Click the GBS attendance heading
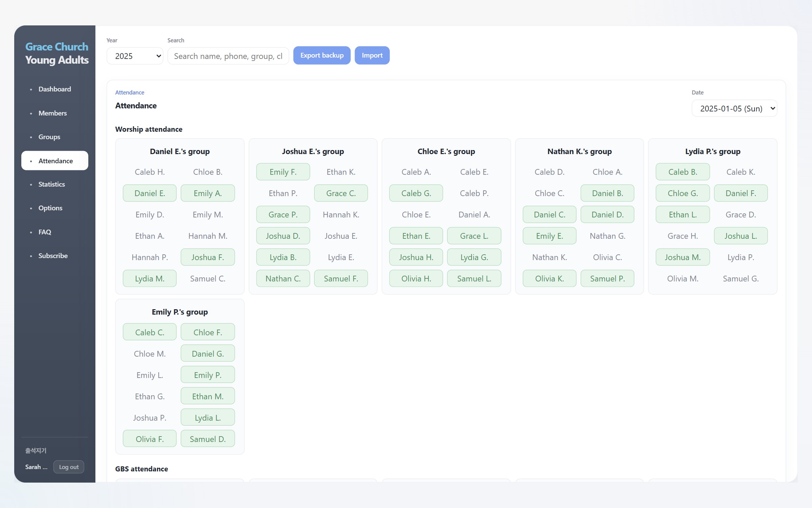This screenshot has height=508, width=812. coord(141,469)
